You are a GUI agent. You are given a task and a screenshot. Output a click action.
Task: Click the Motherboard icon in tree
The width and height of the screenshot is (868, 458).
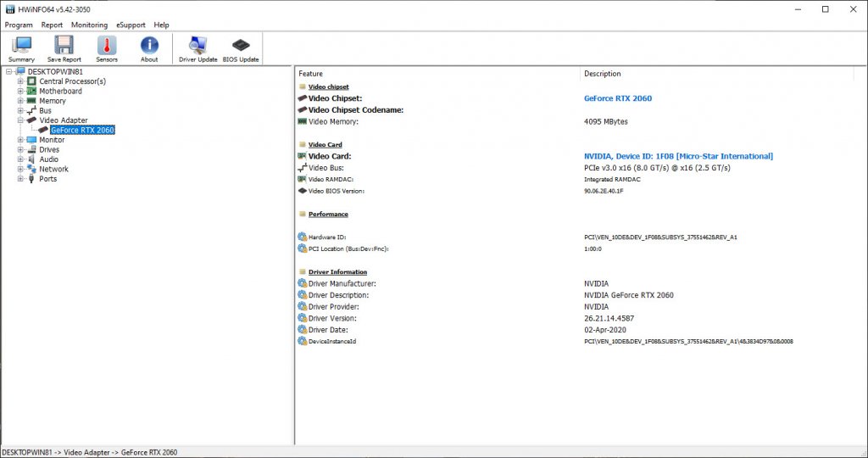tap(31, 91)
